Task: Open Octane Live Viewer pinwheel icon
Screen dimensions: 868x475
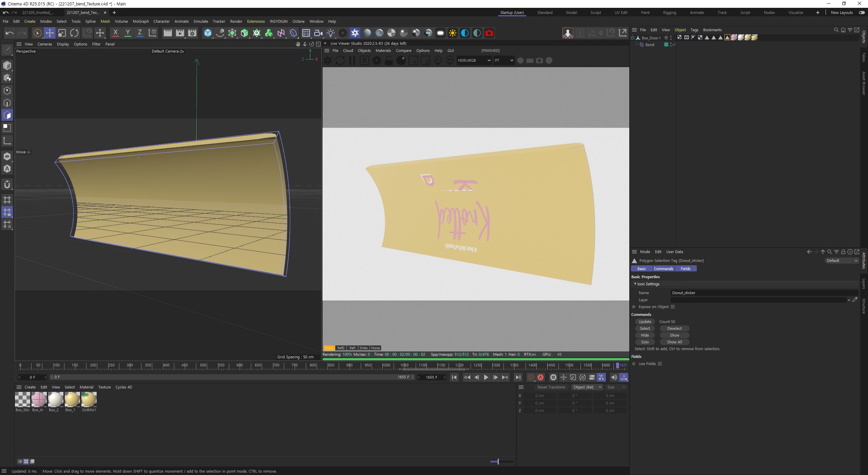Action: pyautogui.click(x=355, y=33)
